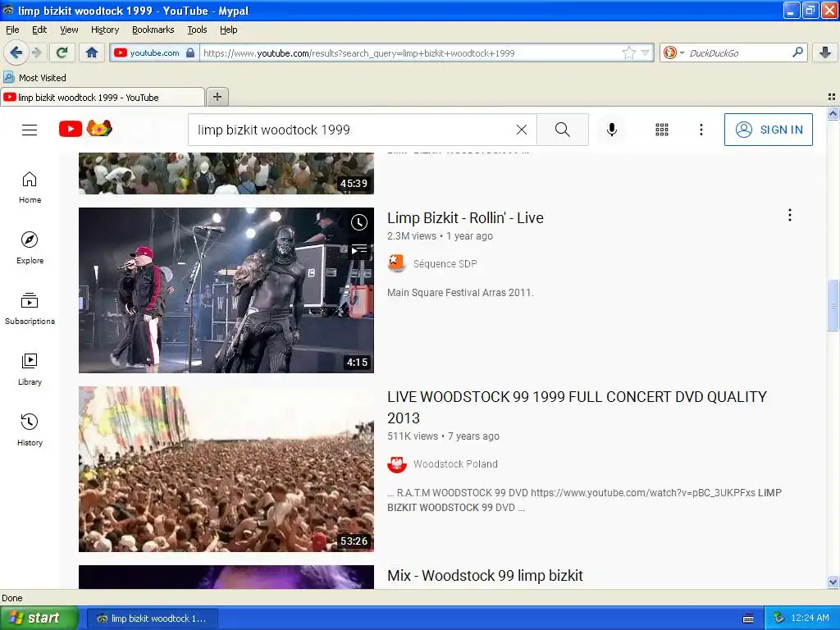This screenshot has width=840, height=630.
Task: Click the youtube.com site identity padlock
Action: click(x=190, y=52)
